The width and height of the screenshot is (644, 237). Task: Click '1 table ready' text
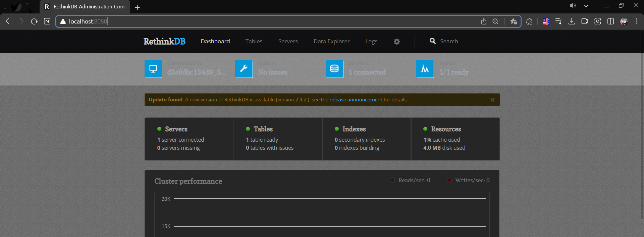262,140
